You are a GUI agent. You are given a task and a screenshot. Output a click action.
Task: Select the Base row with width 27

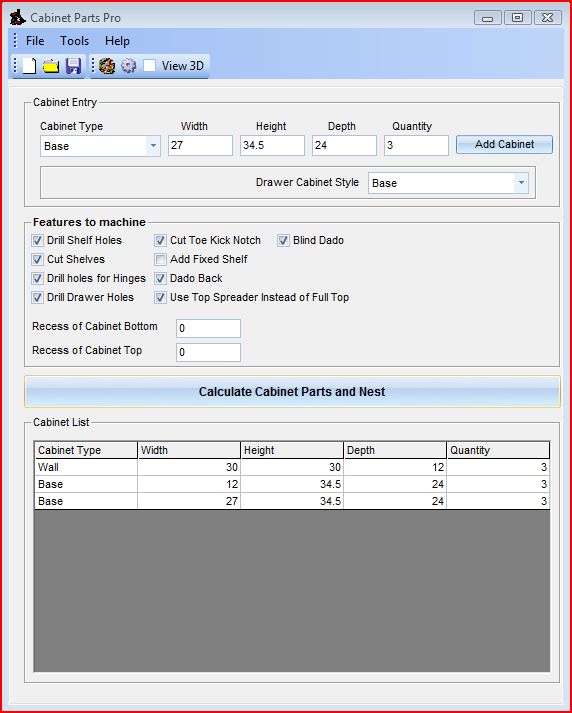tap(292, 501)
